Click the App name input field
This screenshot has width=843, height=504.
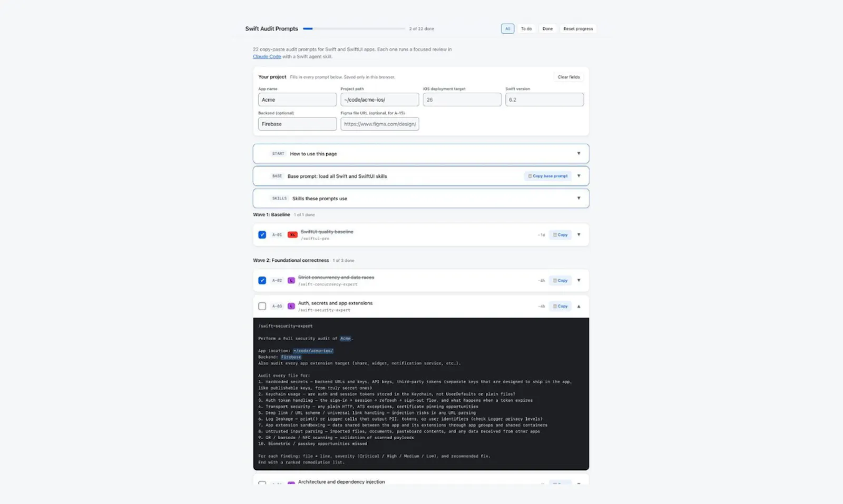(x=297, y=100)
